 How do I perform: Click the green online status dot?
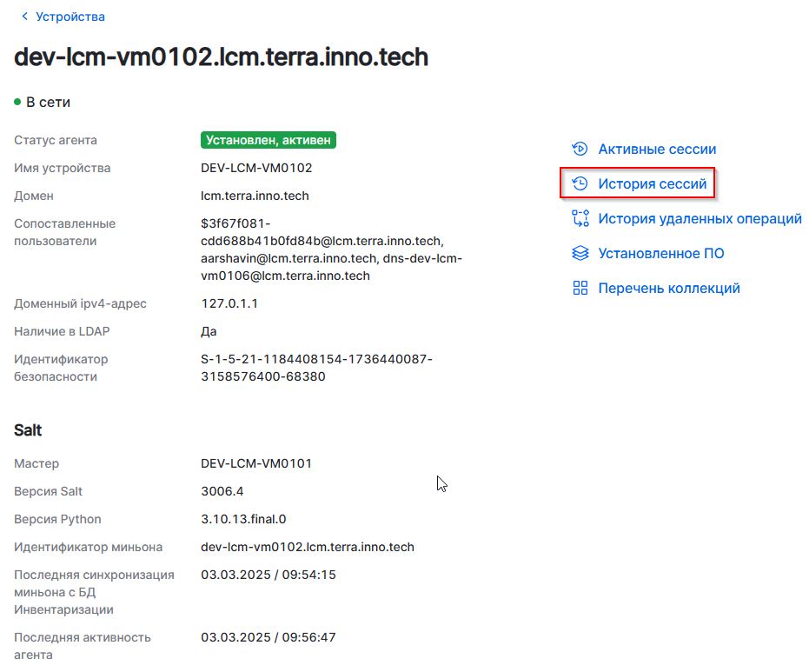(x=17, y=103)
